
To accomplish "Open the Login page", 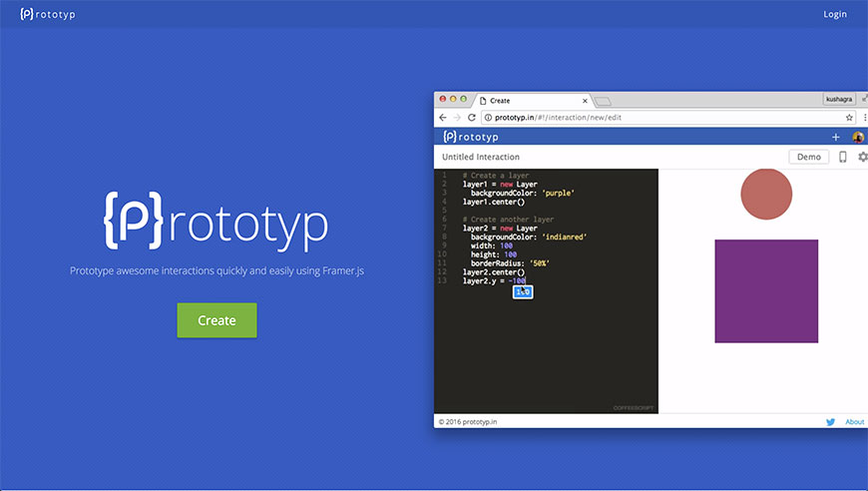I will 834,14.
